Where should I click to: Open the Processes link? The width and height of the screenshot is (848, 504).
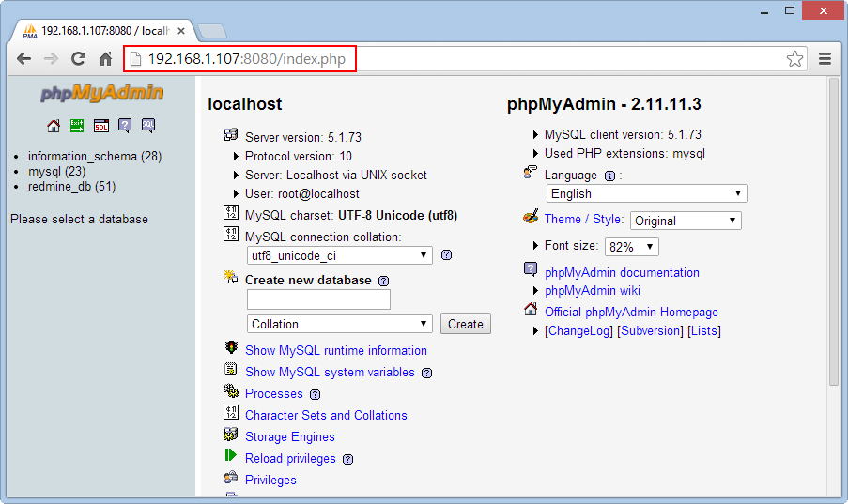pos(274,393)
